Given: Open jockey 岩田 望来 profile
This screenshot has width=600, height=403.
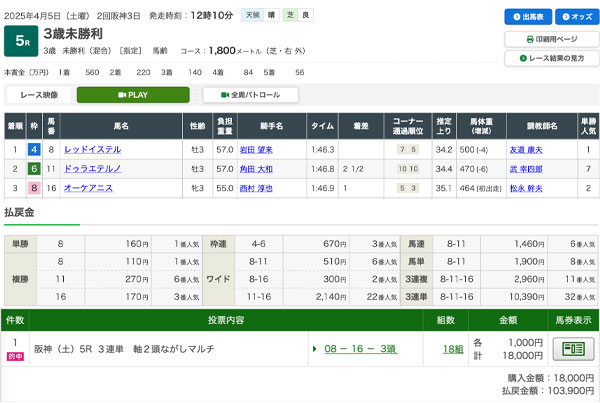Looking at the screenshot, I should tap(256, 150).
